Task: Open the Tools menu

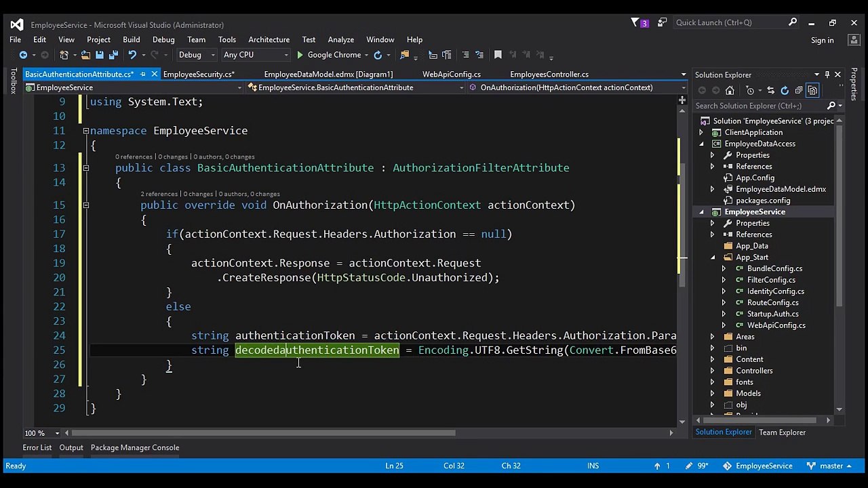Action: tap(226, 40)
